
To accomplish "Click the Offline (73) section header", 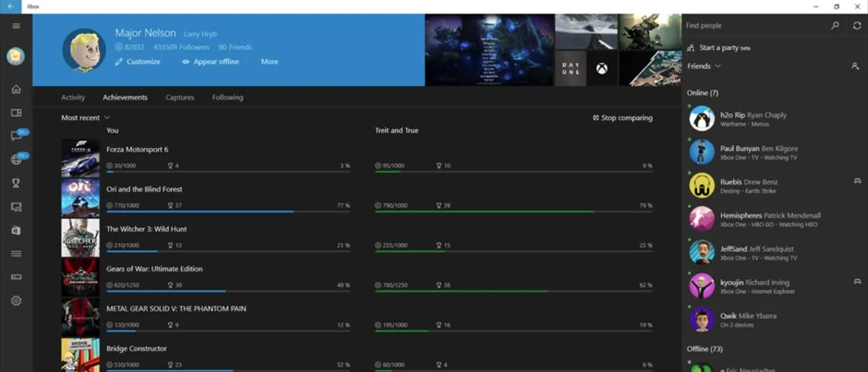I will (x=705, y=349).
